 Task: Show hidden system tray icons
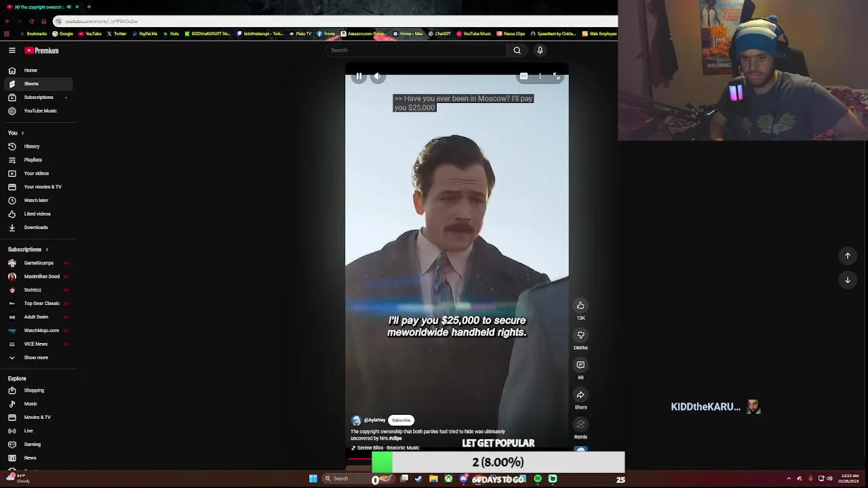(789, 479)
